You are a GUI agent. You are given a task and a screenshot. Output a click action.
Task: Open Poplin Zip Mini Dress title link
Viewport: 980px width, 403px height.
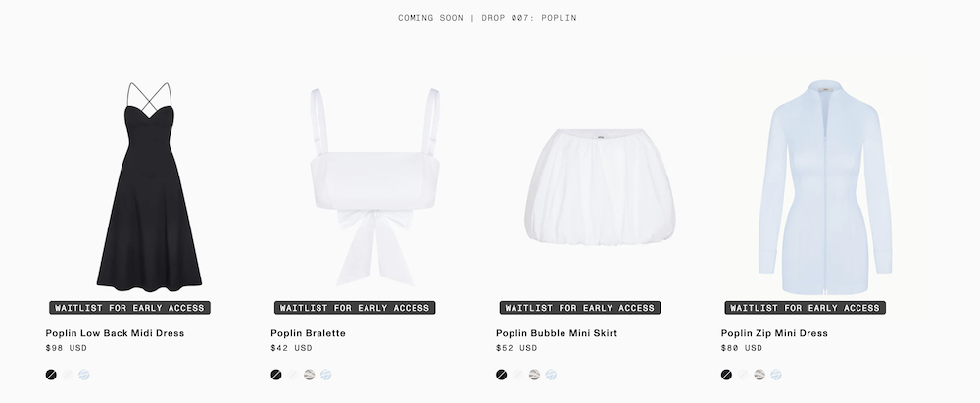coord(774,333)
